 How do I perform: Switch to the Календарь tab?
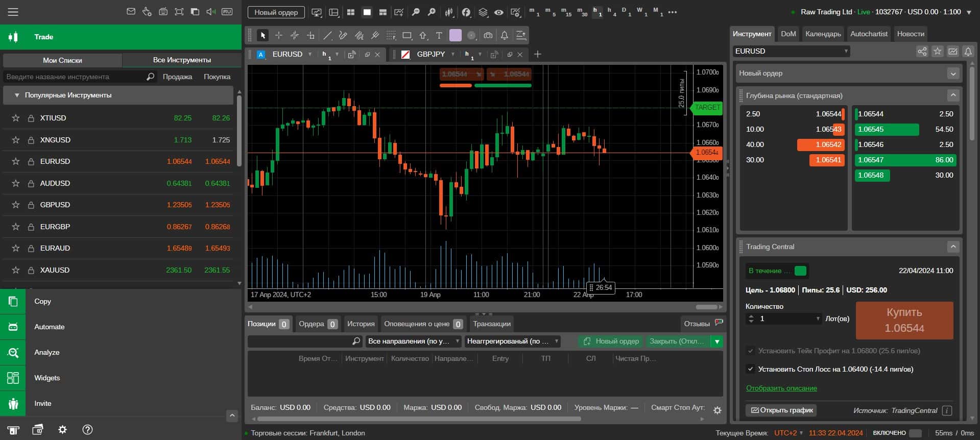pyautogui.click(x=823, y=34)
